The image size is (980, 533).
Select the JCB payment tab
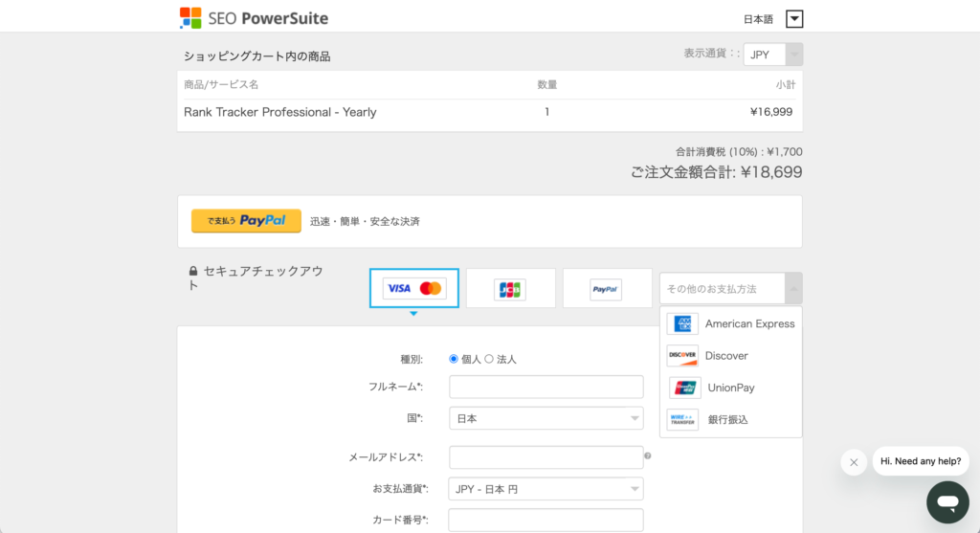[511, 288]
